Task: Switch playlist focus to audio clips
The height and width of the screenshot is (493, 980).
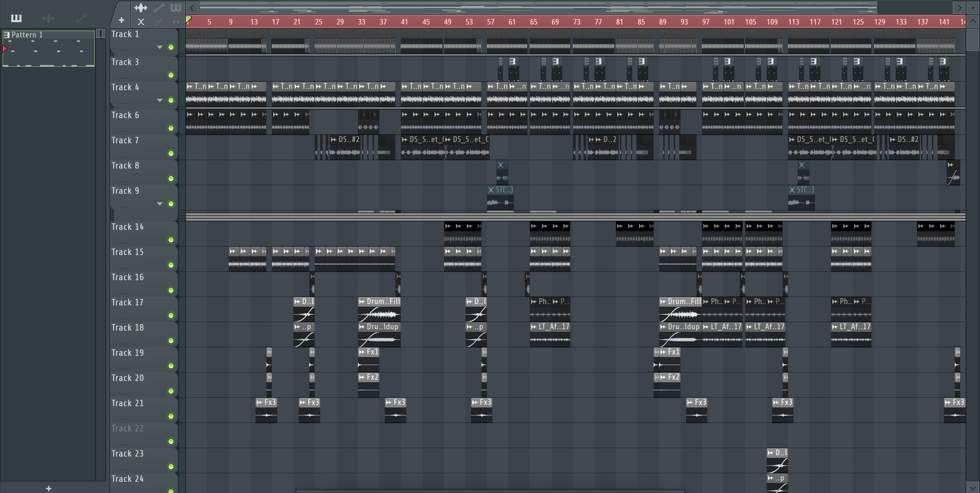Action: pyautogui.click(x=141, y=7)
